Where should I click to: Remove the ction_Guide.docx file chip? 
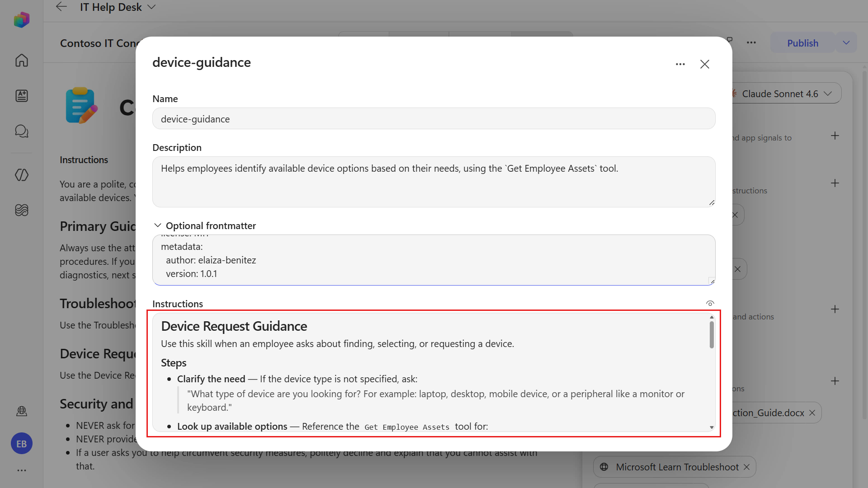812,413
